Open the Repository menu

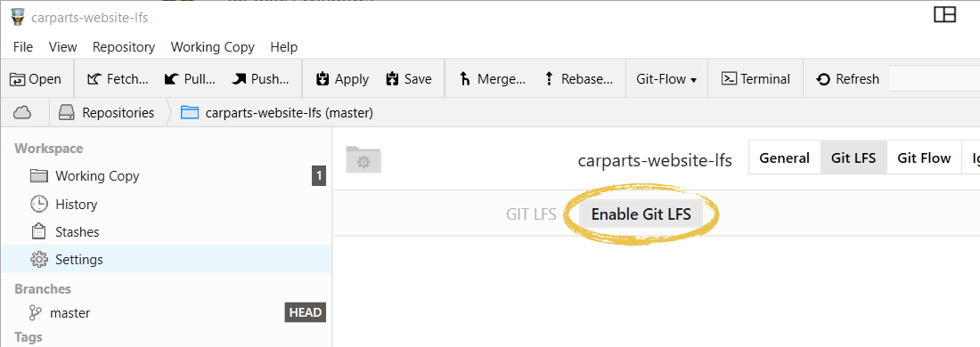124,47
